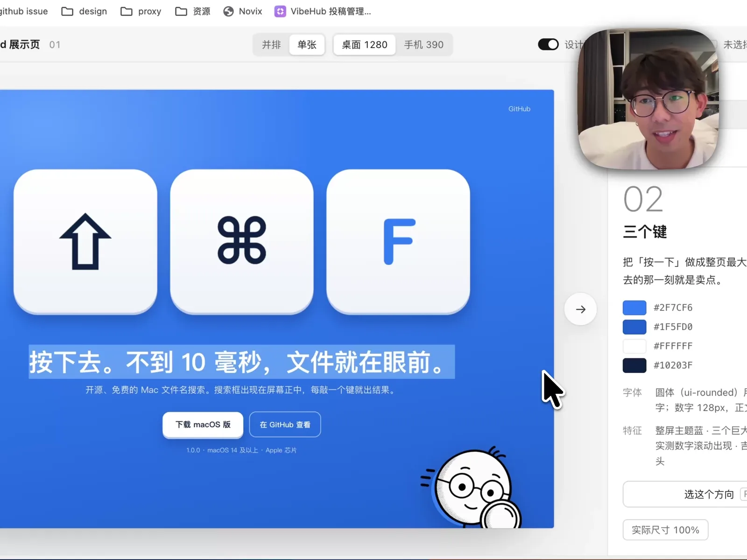The height and width of the screenshot is (560, 747).
Task: Switch to 并排 side-by-side view
Action: [271, 45]
